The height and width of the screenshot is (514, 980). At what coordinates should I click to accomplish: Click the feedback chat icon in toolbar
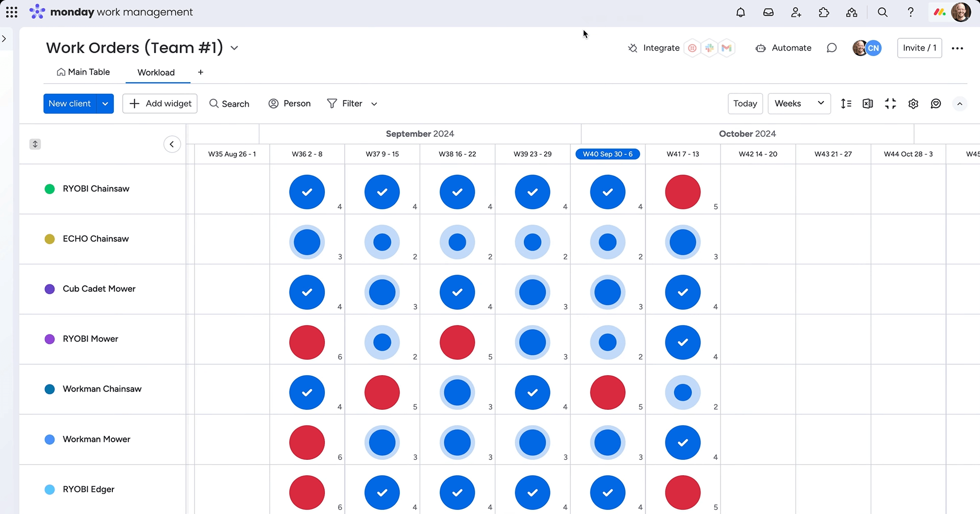(x=936, y=104)
